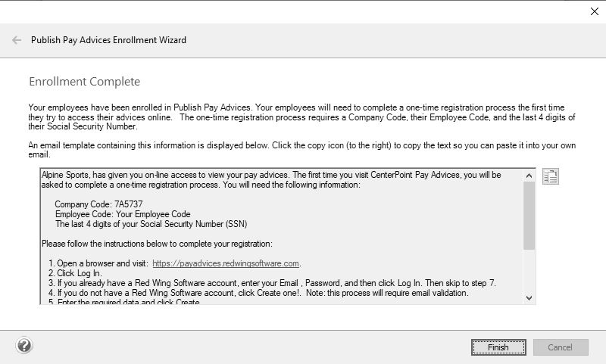The height and width of the screenshot is (364, 606).
Task: Click the "Please follow the instructions below" line
Action: [x=156, y=244]
